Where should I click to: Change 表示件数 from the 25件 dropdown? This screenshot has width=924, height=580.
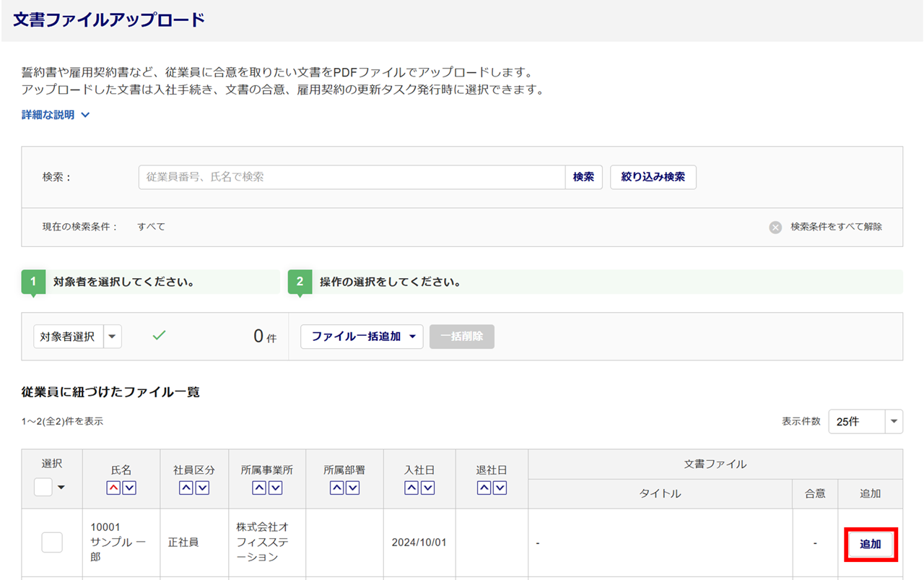pyautogui.click(x=866, y=422)
